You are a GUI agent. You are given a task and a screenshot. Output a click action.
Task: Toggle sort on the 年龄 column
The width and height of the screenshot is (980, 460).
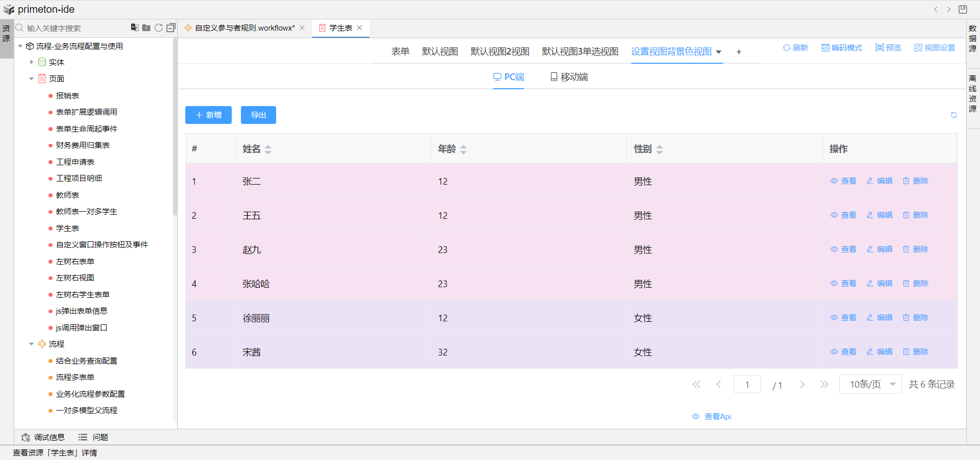[x=463, y=149]
